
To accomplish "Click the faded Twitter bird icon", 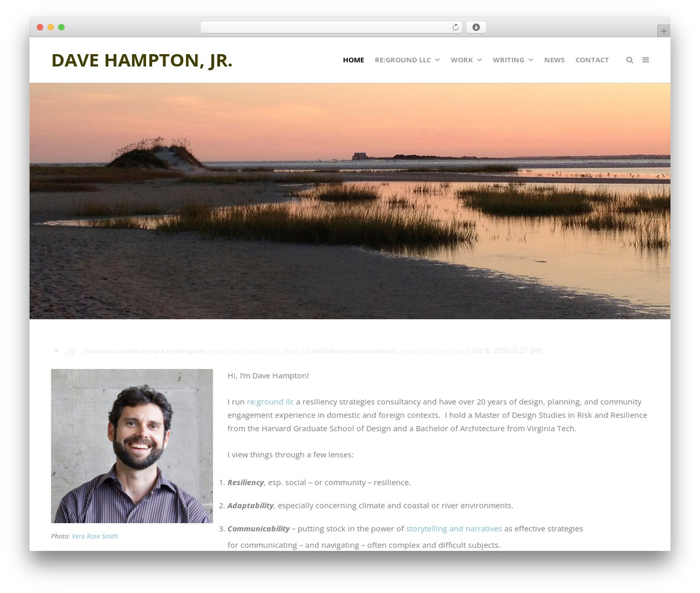I will 69,352.
